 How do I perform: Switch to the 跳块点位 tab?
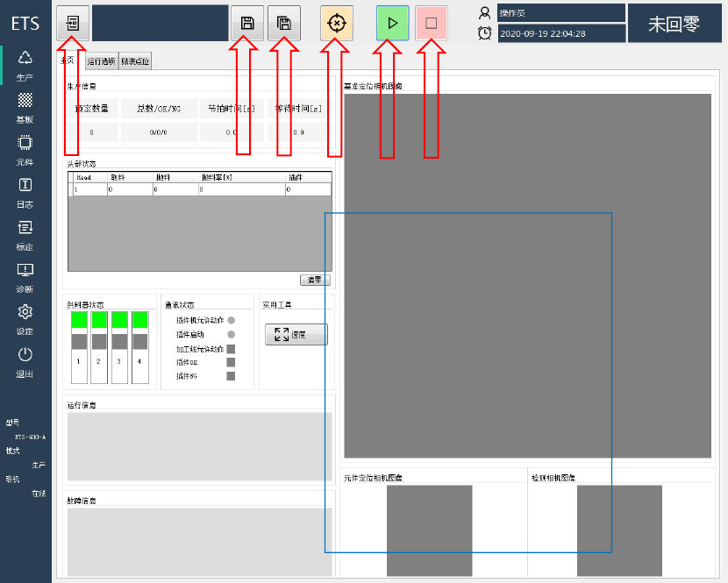pos(135,61)
